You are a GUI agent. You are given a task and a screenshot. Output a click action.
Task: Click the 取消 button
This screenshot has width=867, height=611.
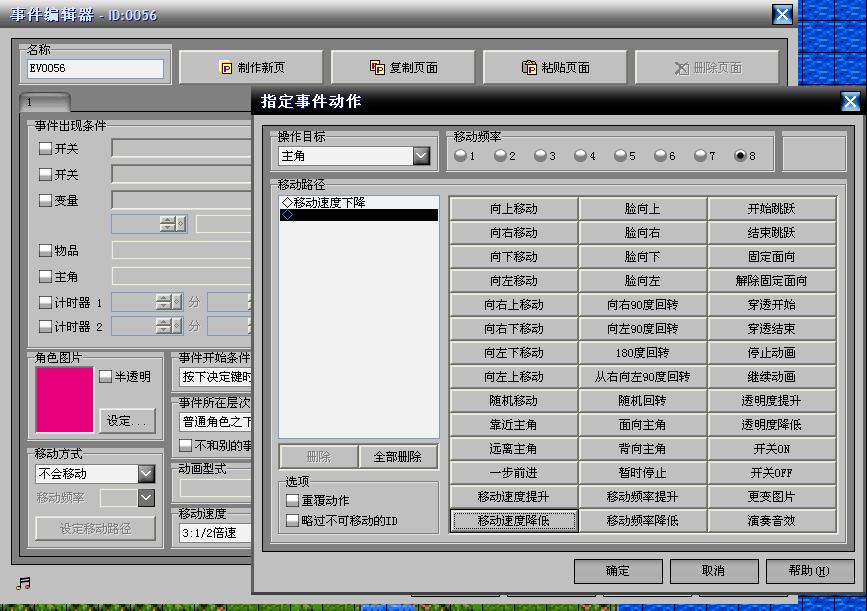714,571
